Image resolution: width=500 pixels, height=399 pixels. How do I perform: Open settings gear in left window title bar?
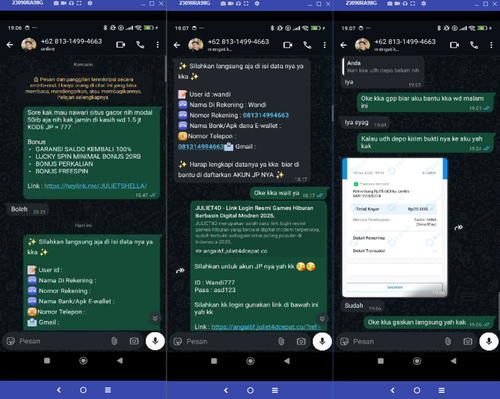coord(90,3)
